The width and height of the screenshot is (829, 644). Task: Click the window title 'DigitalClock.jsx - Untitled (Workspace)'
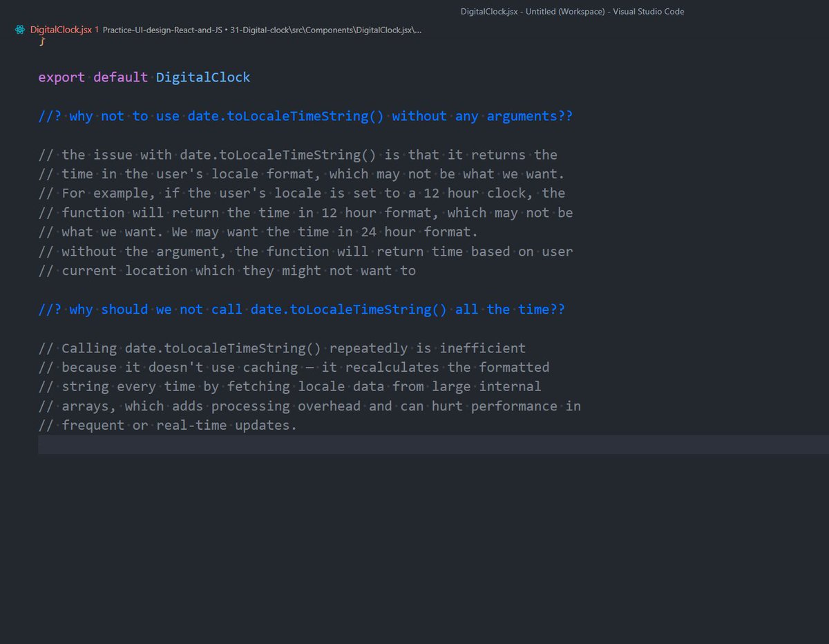(572, 11)
